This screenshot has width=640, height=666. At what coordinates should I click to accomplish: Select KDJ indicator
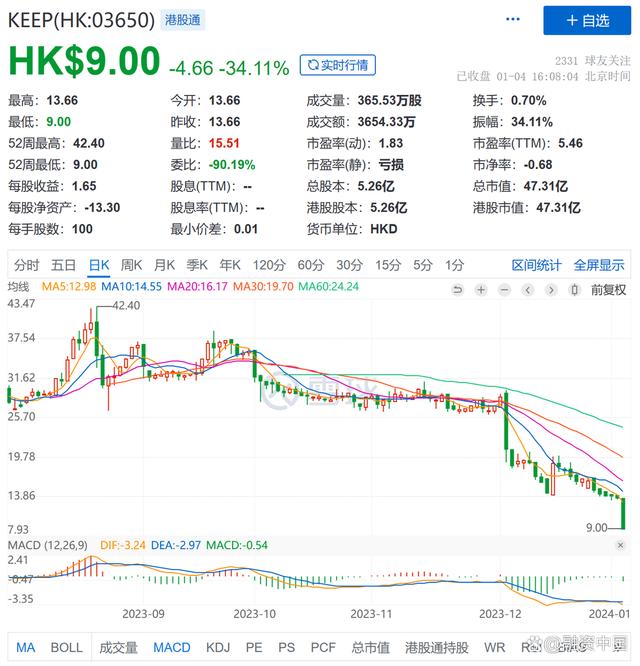click(218, 647)
